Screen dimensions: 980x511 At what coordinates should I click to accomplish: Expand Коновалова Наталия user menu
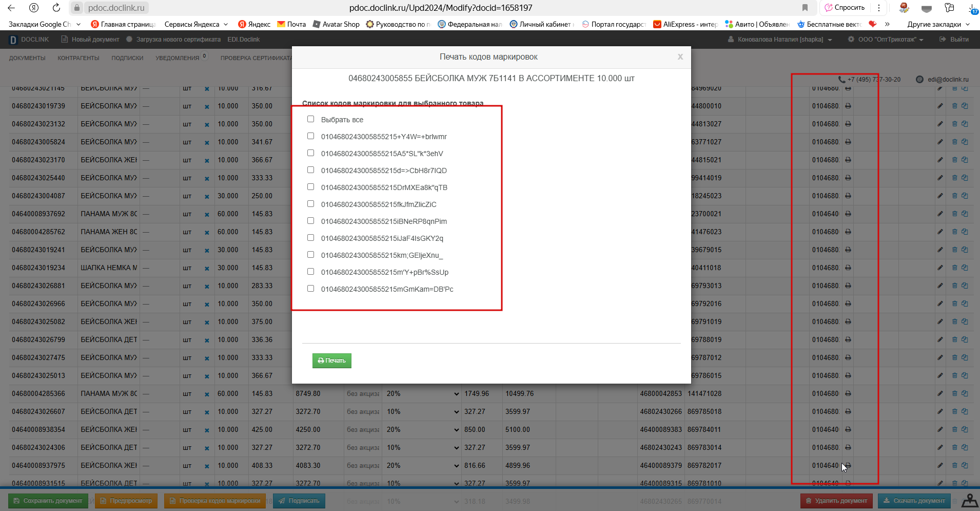(x=780, y=40)
